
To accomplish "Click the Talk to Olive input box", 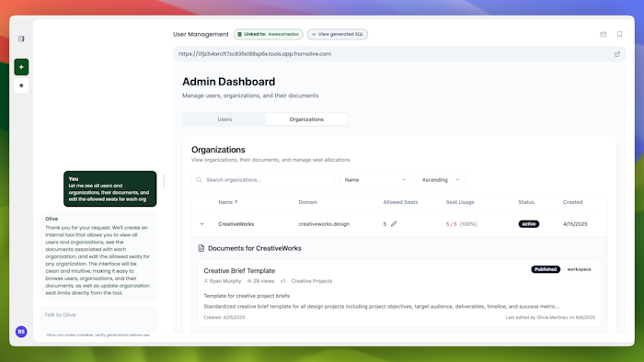I will click(x=98, y=319).
